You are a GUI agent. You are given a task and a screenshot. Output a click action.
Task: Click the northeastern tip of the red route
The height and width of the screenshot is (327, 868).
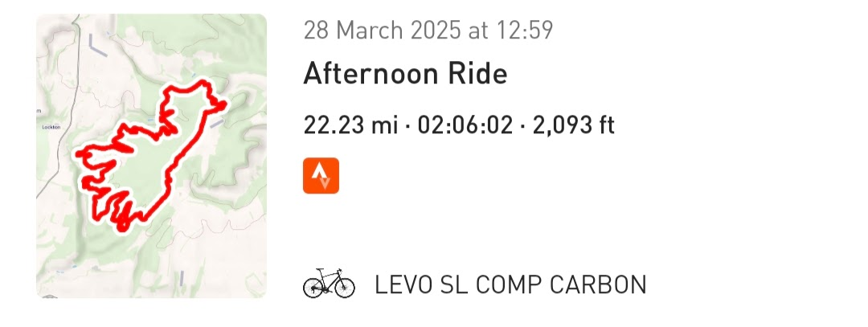224,103
